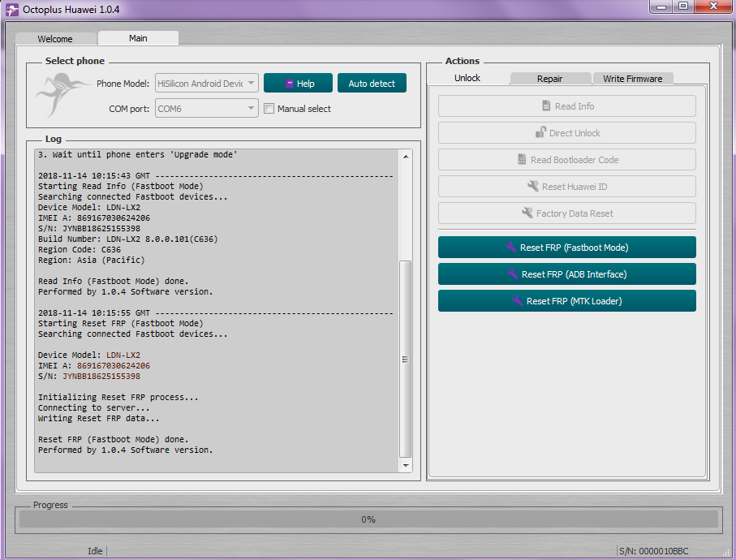Click the Reset Huawei ID button

pos(566,187)
